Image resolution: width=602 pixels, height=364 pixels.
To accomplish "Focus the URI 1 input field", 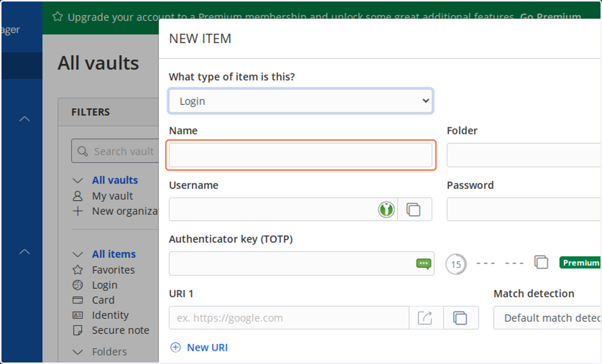I will coord(289,318).
